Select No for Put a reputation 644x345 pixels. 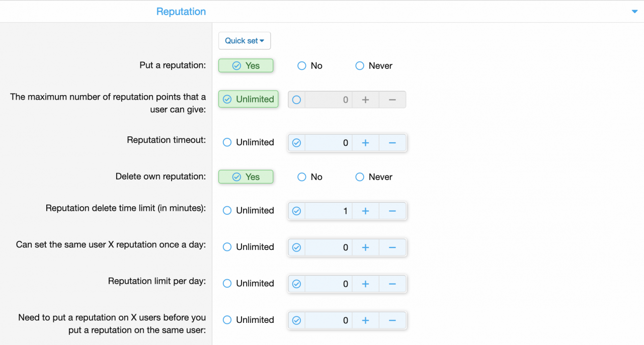coord(309,66)
